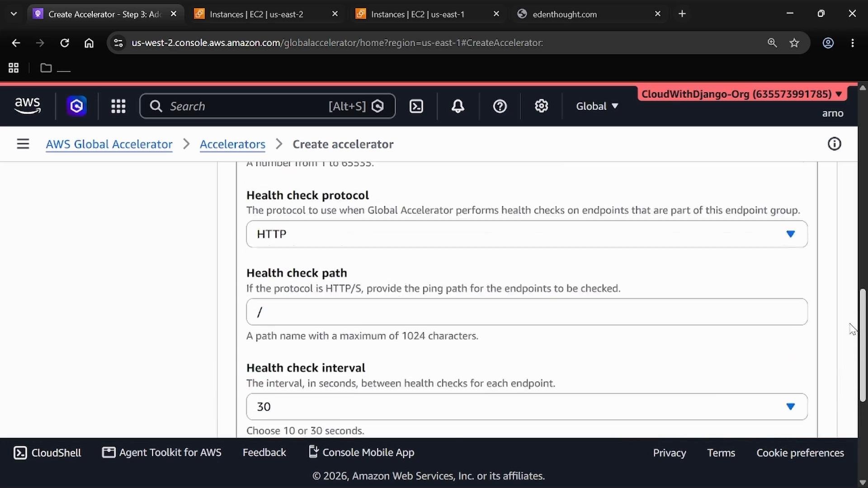
Task: Open the Console Mobile App link
Action: (x=361, y=453)
